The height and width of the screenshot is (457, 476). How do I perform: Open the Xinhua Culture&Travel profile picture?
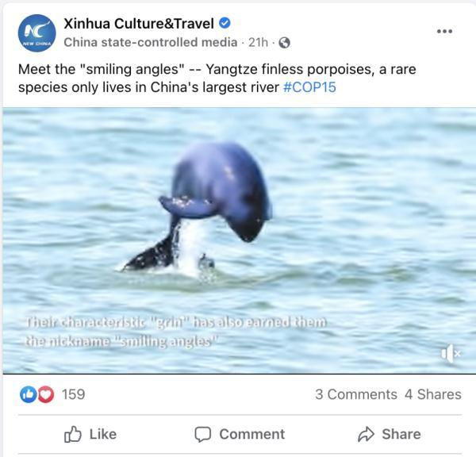(x=37, y=33)
